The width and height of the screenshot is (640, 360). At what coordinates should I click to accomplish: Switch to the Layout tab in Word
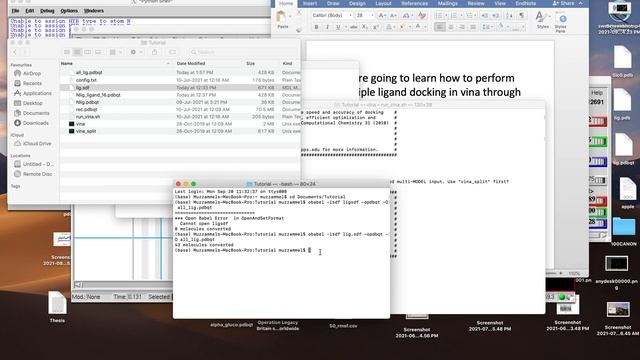(383, 3)
